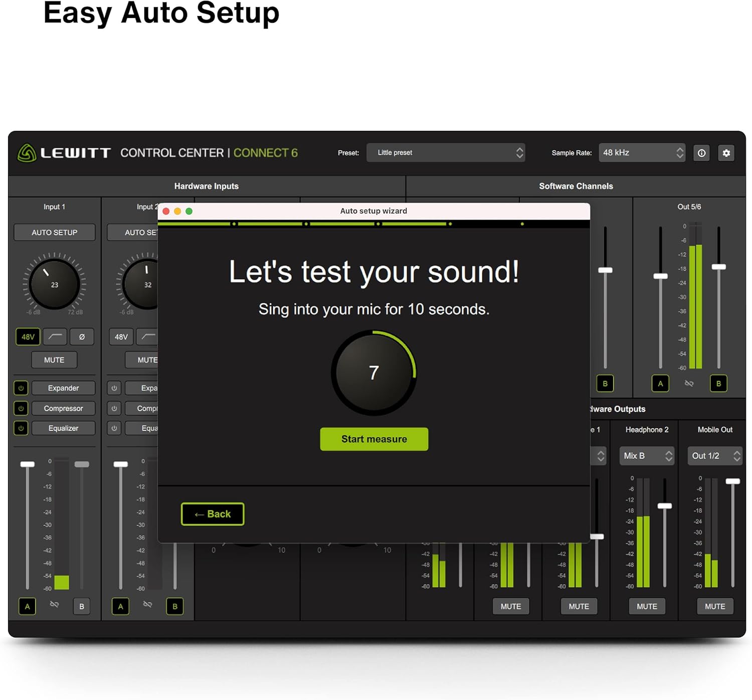
Task: Click the wizard countdown dial showing 7
Action: 374,373
